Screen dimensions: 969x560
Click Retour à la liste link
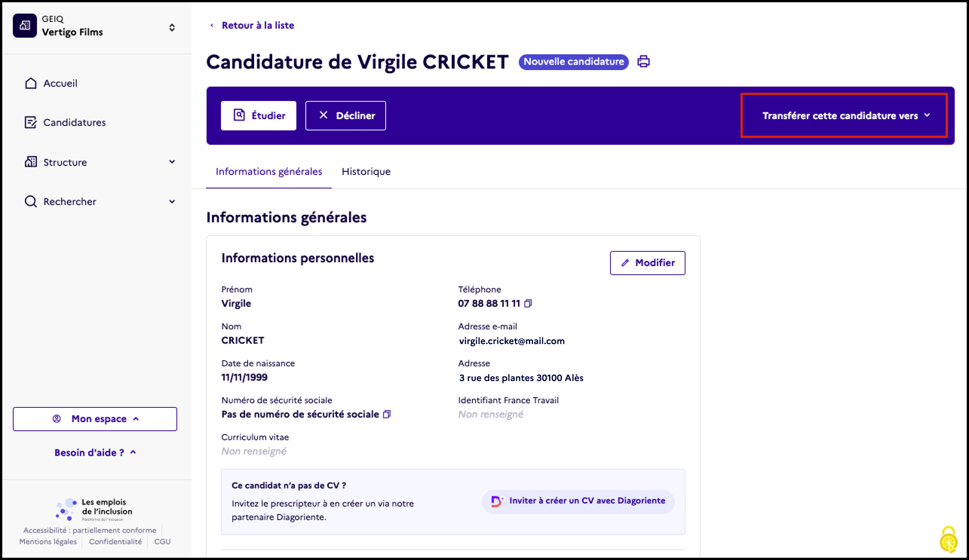point(258,25)
